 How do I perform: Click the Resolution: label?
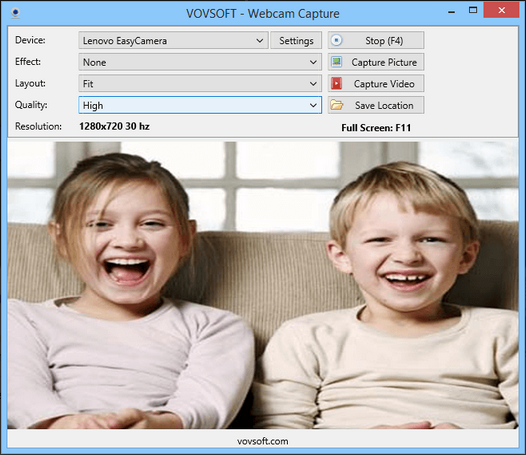[38, 127]
